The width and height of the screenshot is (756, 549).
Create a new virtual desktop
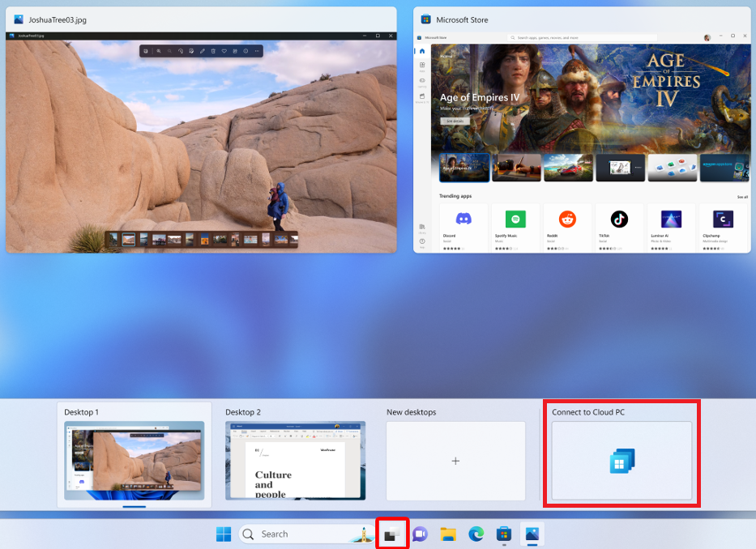tap(455, 460)
